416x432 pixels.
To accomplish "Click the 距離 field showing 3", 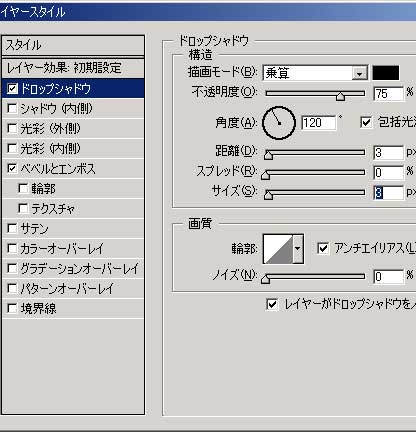I will tap(388, 153).
